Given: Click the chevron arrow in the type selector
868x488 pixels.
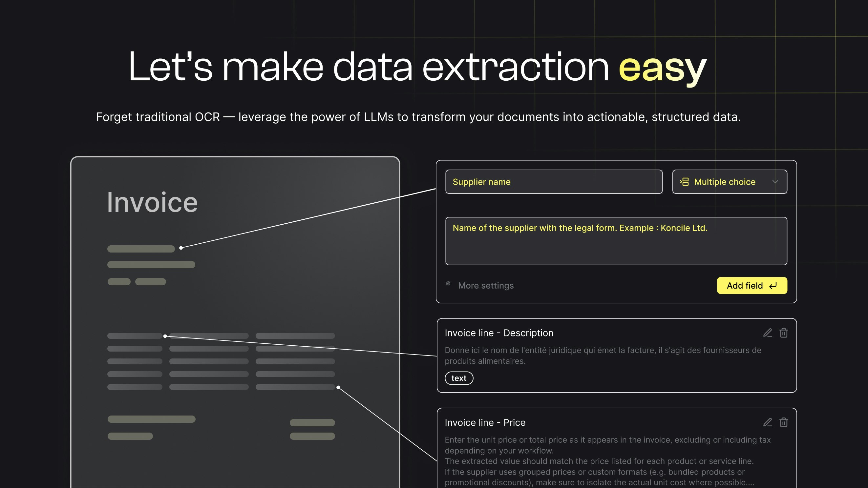Looking at the screenshot, I should pyautogui.click(x=775, y=182).
